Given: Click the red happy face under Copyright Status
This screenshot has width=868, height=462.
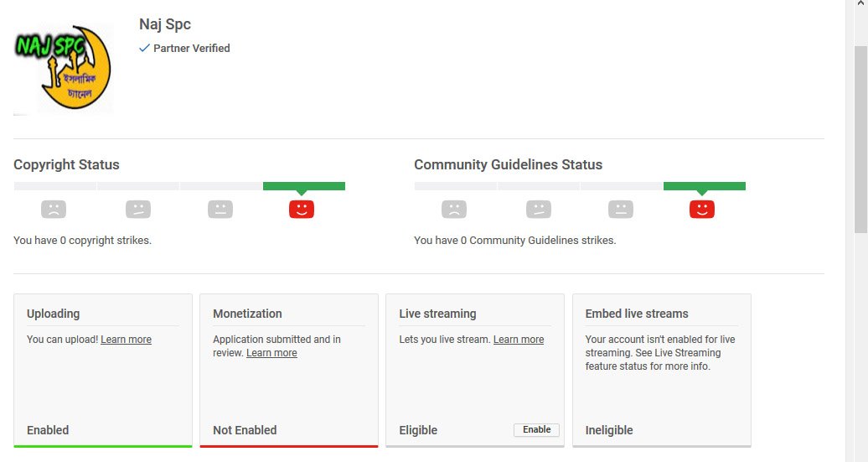Looking at the screenshot, I should pyautogui.click(x=302, y=210).
